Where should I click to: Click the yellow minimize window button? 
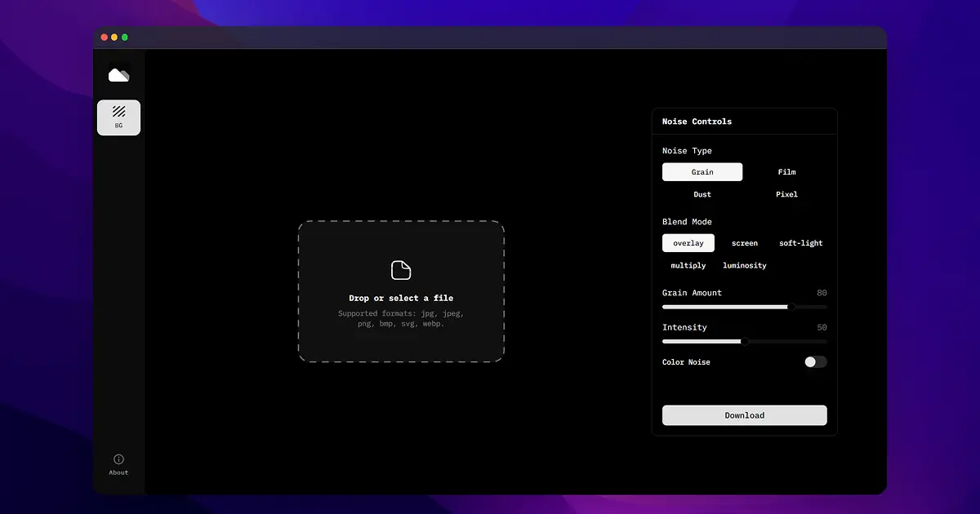(x=114, y=38)
